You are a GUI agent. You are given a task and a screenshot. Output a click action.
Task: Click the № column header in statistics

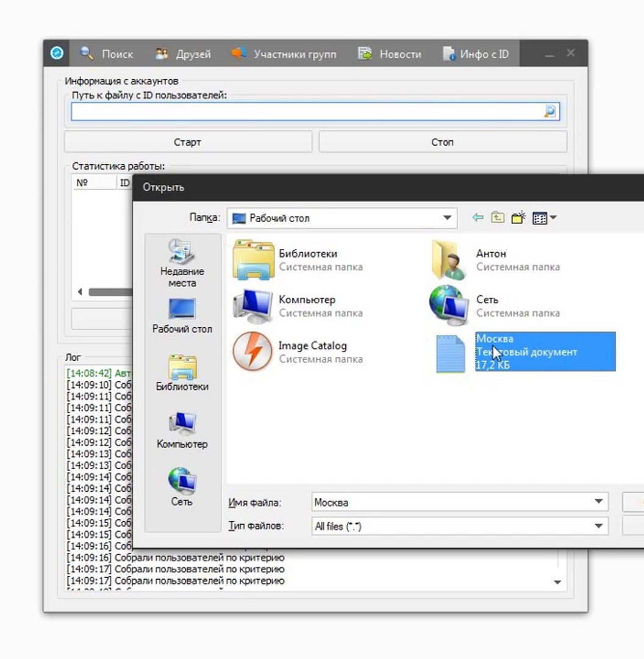pyautogui.click(x=94, y=183)
